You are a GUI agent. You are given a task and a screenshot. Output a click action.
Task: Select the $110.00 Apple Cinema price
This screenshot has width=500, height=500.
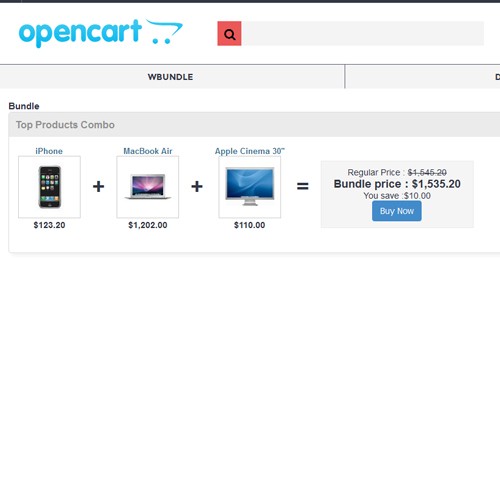point(250,225)
